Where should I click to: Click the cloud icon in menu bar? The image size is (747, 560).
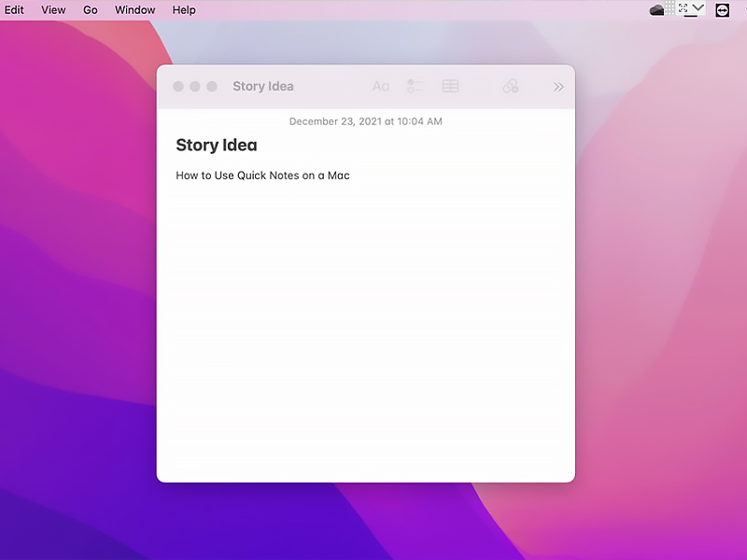(657, 10)
